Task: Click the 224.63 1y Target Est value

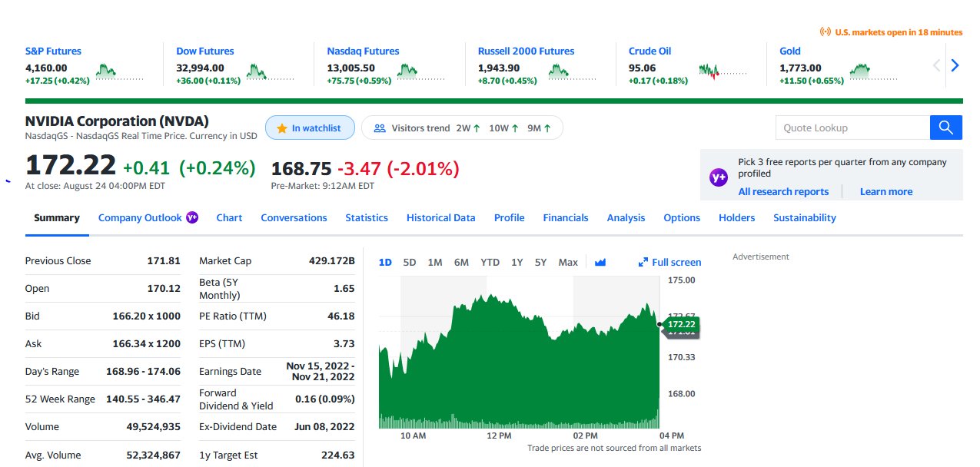Action: tap(338, 455)
